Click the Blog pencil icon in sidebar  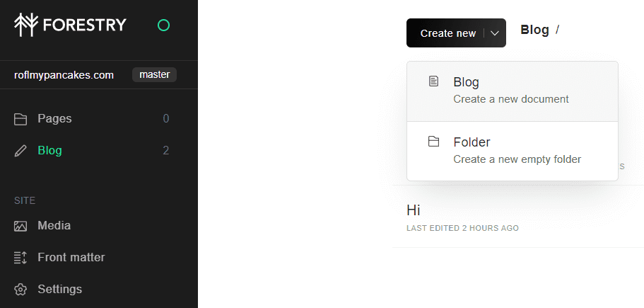(x=21, y=151)
